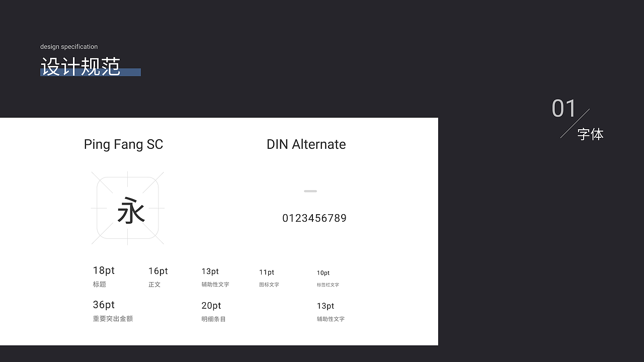
Task: Select the 字体 section label
Action: click(590, 134)
